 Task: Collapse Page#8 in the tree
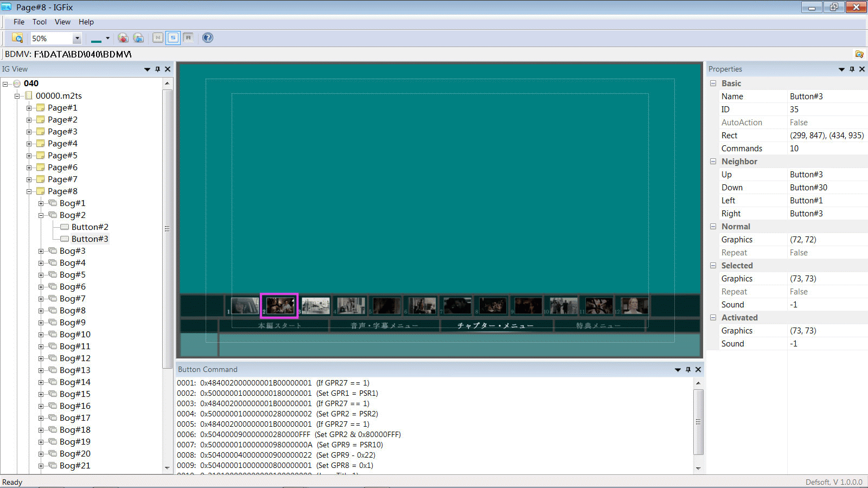29,191
